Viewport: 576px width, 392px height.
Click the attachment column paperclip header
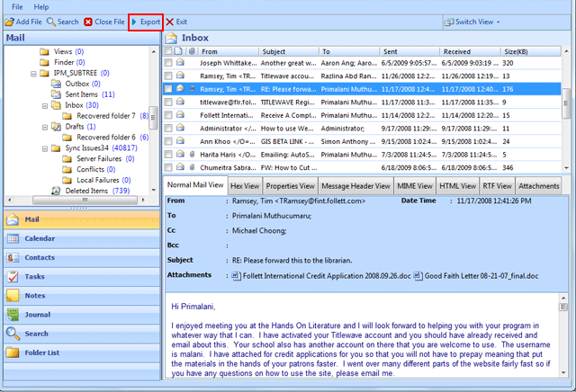point(192,51)
